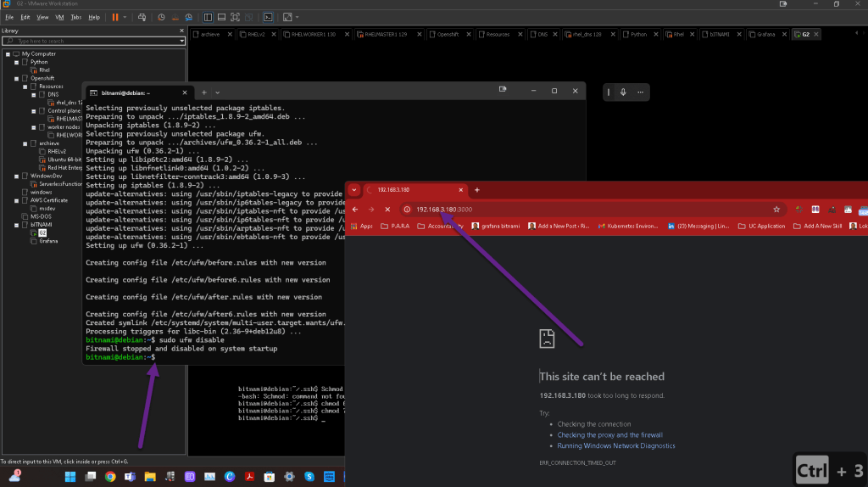
Task: Open the Edit menu in VMware
Action: point(25,17)
